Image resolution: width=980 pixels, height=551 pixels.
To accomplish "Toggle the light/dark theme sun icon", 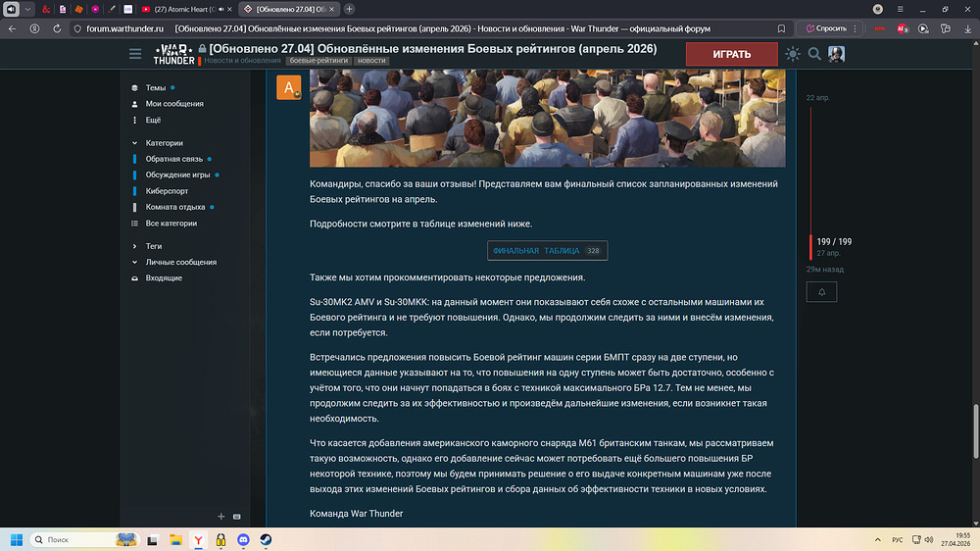I will [793, 54].
